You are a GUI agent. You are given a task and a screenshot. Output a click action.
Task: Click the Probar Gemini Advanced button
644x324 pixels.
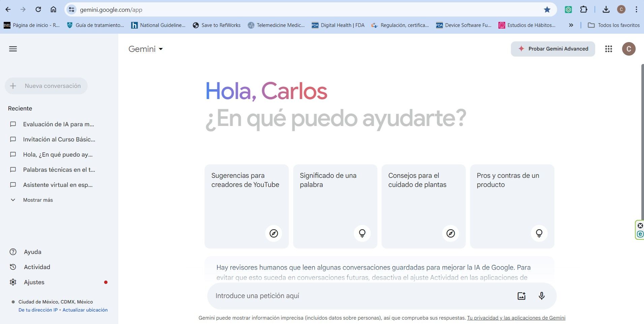(x=553, y=49)
